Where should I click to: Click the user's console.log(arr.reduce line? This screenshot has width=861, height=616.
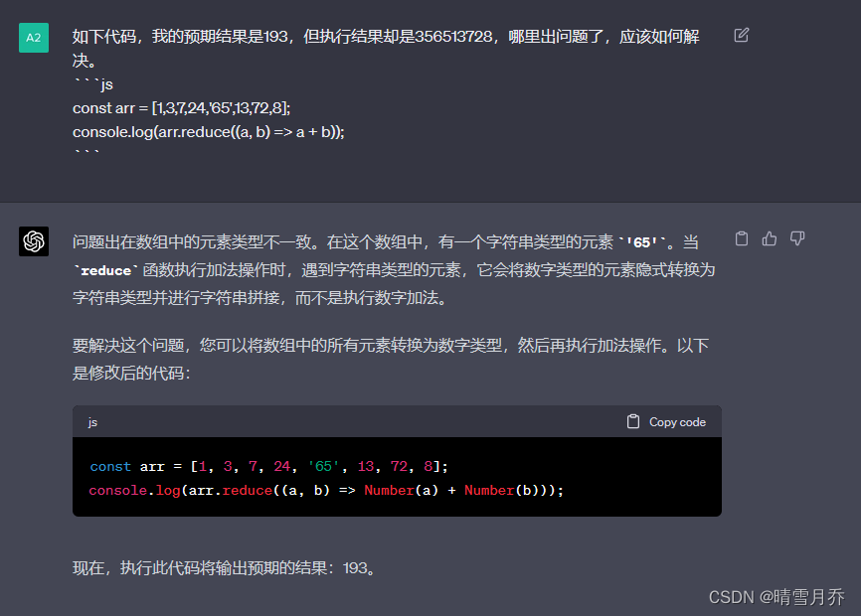(x=209, y=132)
